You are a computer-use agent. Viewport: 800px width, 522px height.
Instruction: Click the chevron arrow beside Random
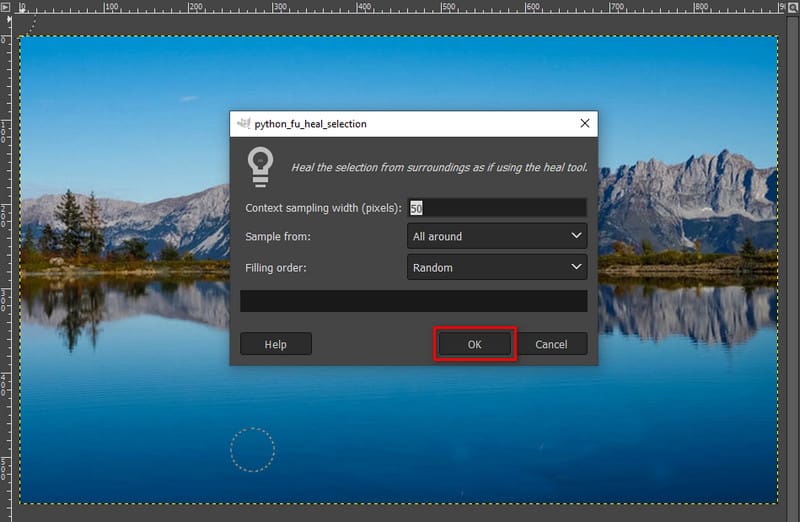tap(575, 268)
